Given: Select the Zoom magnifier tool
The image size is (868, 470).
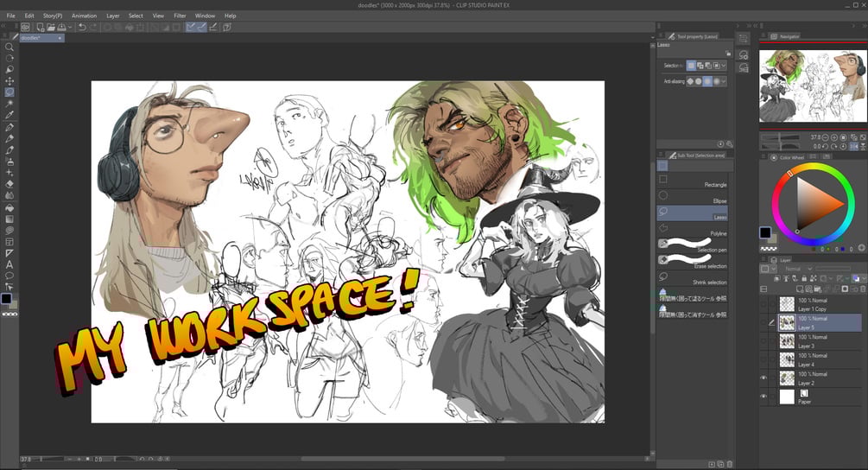Looking at the screenshot, I should [x=10, y=47].
